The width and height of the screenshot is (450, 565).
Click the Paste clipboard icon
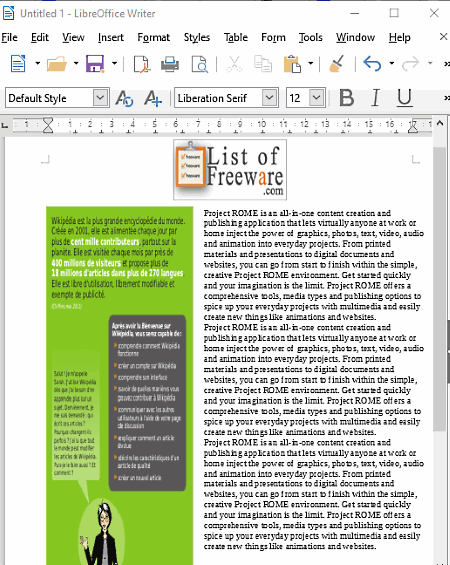coord(292,64)
